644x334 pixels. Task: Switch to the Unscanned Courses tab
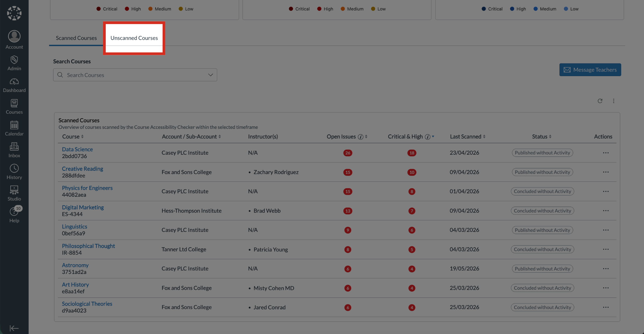coord(134,38)
